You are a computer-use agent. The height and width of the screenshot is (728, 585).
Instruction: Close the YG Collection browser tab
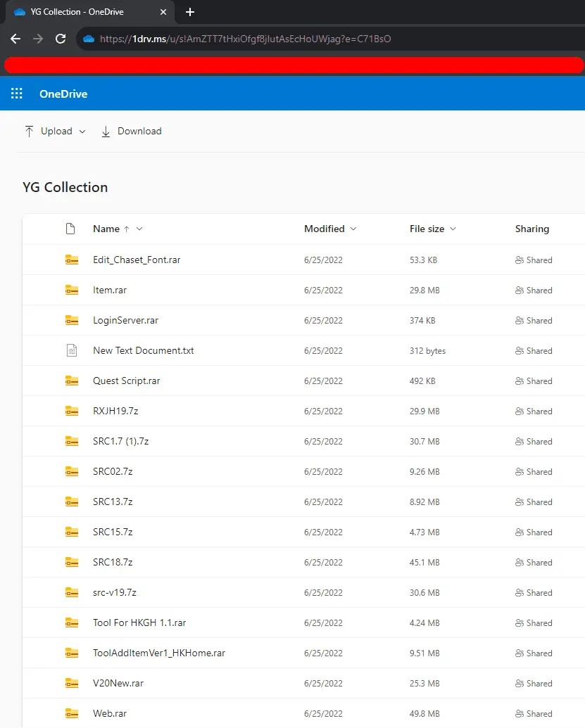pos(163,12)
